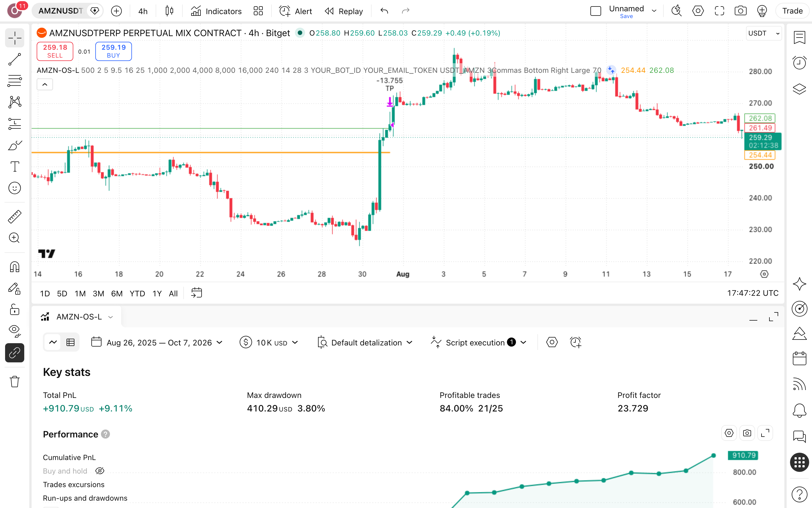Expand the Default detalization dropdown
This screenshot has height=508, width=812.
pyautogui.click(x=365, y=342)
